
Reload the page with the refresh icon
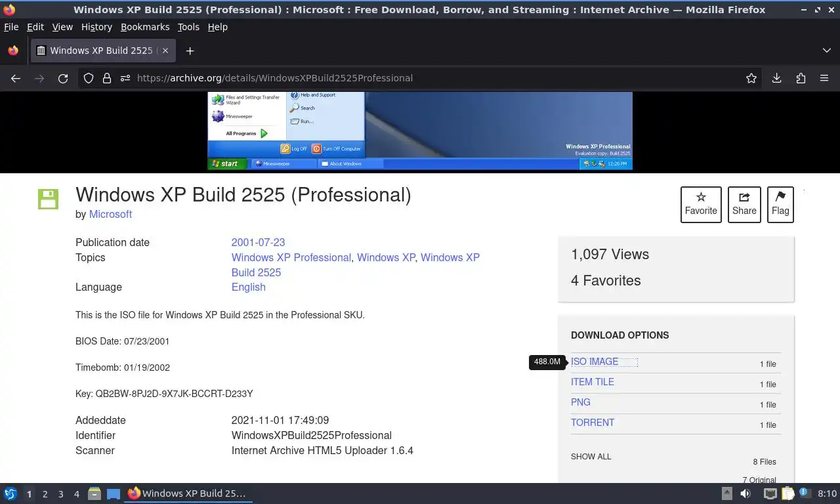[63, 78]
